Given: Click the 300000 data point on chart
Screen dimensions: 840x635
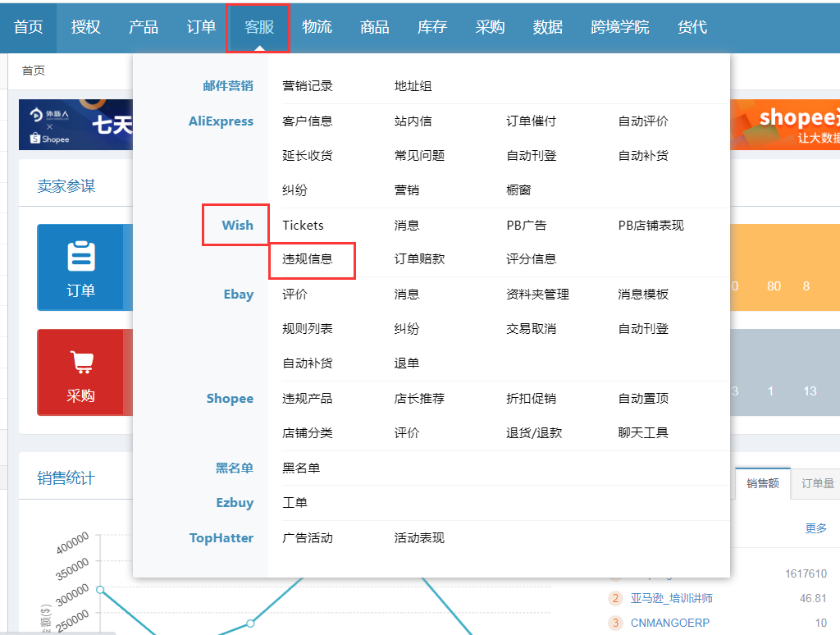Looking at the screenshot, I should [100, 589].
